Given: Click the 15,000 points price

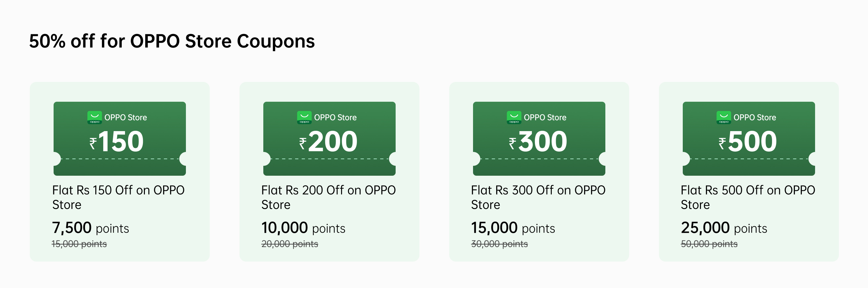Looking at the screenshot, I should point(513,228).
